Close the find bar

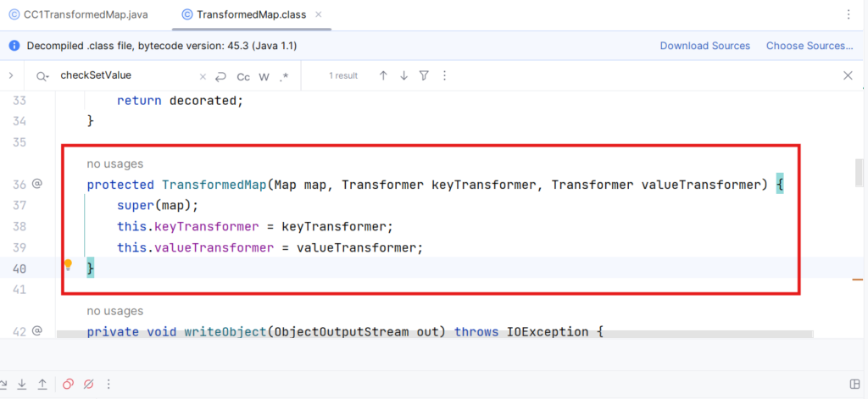coord(848,75)
